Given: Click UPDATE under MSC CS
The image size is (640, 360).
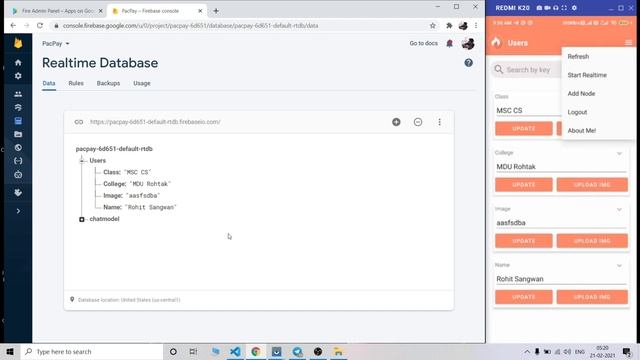Looking at the screenshot, I should coord(524,129).
